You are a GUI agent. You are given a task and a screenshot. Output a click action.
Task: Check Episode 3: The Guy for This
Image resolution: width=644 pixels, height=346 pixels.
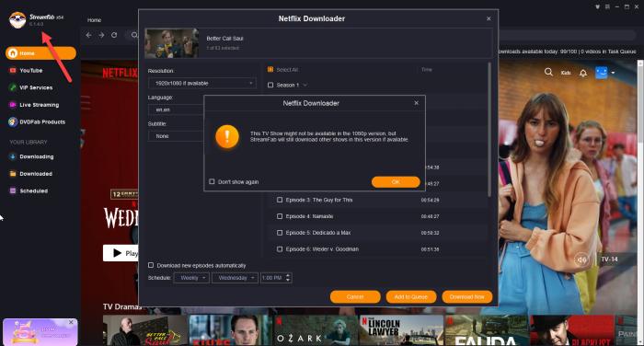pyautogui.click(x=280, y=200)
